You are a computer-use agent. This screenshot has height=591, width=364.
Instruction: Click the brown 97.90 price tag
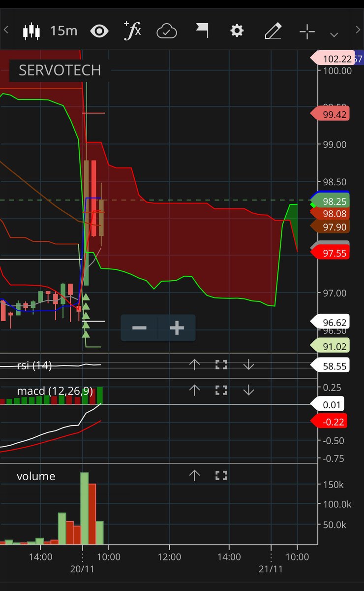point(330,226)
